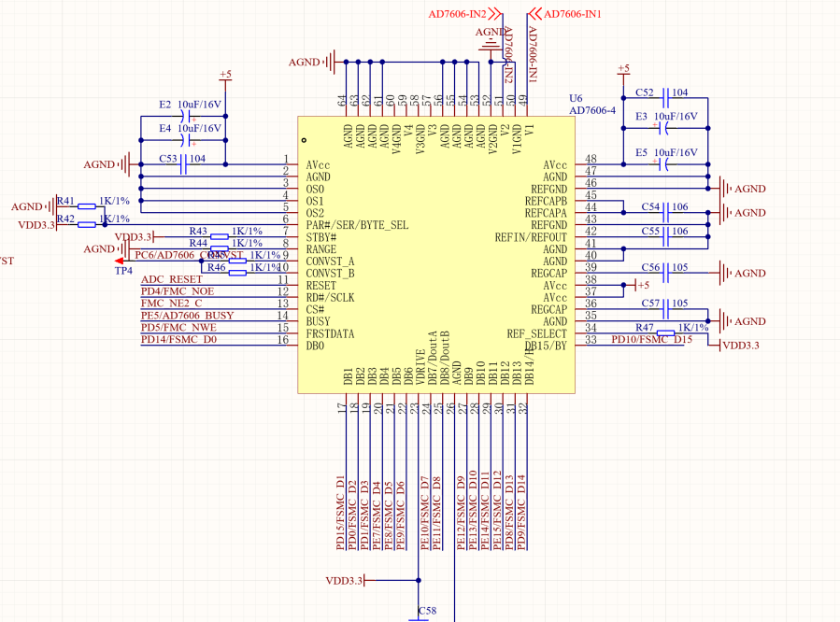840x622 pixels.
Task: Select the R42 resistor symbol
Action: [87, 225]
